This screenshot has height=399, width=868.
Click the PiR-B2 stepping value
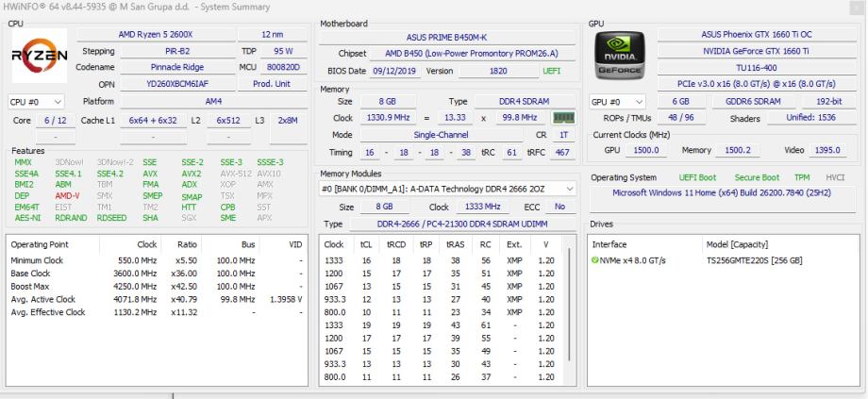click(x=177, y=51)
